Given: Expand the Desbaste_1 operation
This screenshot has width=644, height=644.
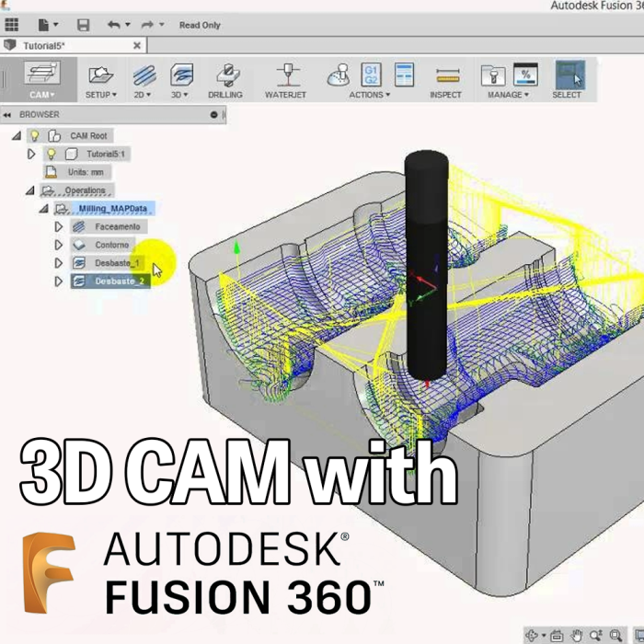Looking at the screenshot, I should tap(59, 263).
